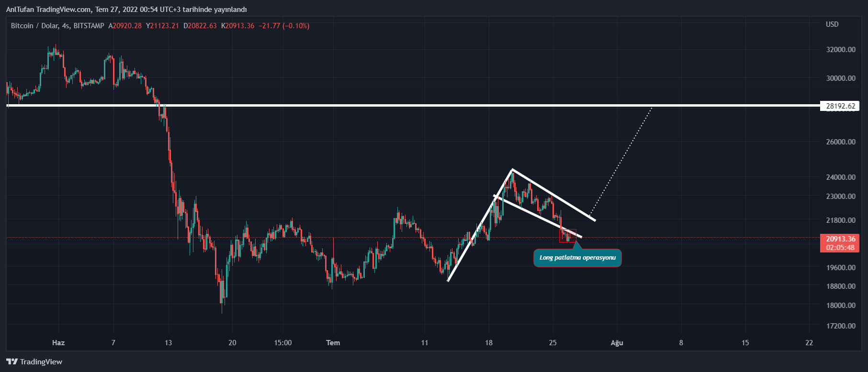Click the TradingView logo at bottom left
Image resolution: width=868 pixels, height=372 pixels.
click(34, 361)
